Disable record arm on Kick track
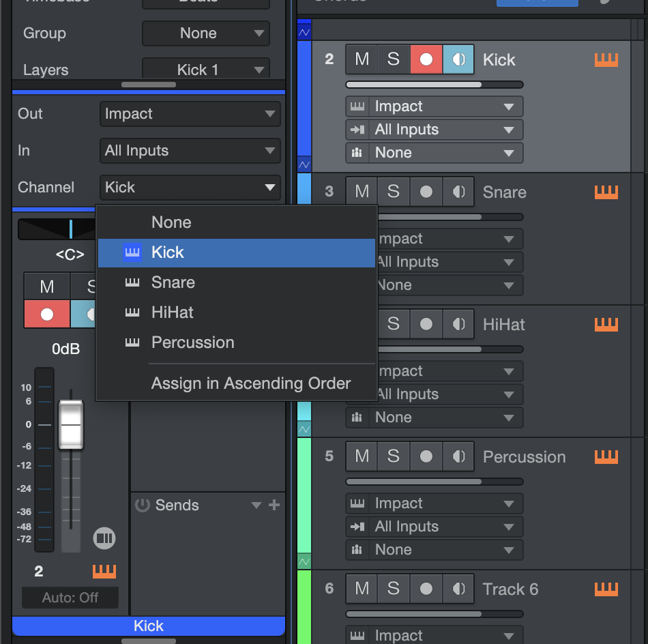This screenshot has height=644, width=648. point(426,59)
